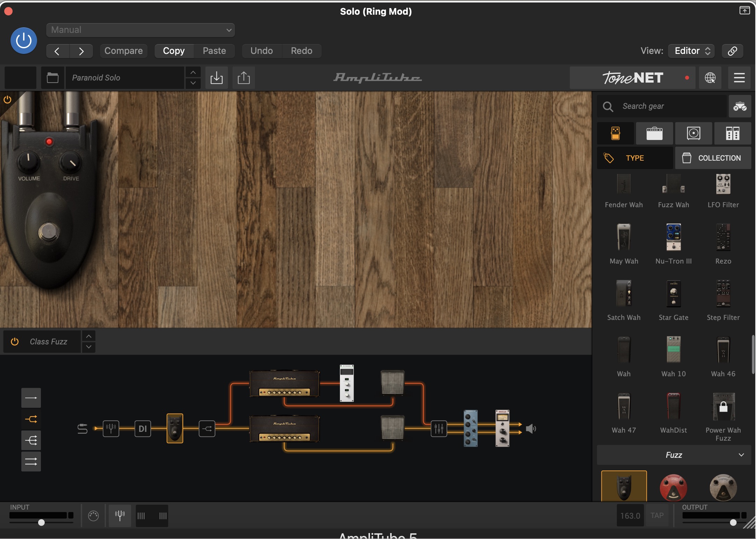Click the save preset download icon

click(x=216, y=78)
